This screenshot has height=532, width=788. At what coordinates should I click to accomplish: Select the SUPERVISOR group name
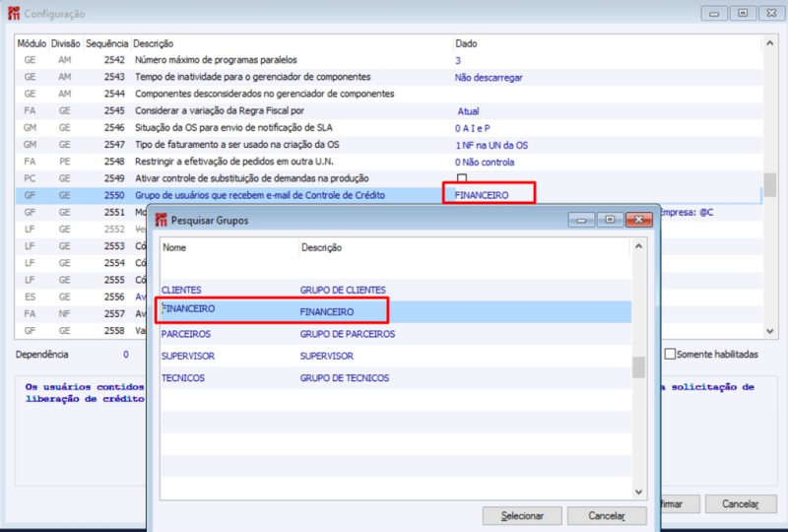point(188,356)
